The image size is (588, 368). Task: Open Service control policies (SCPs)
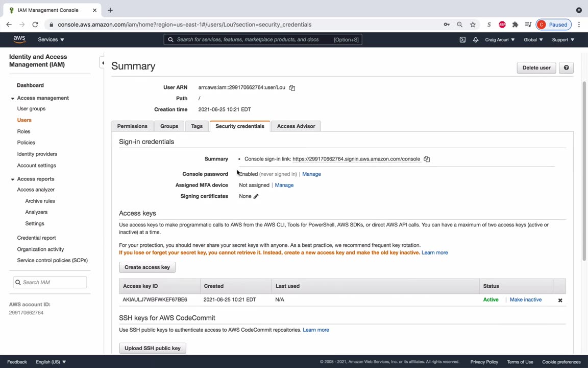coord(53,260)
